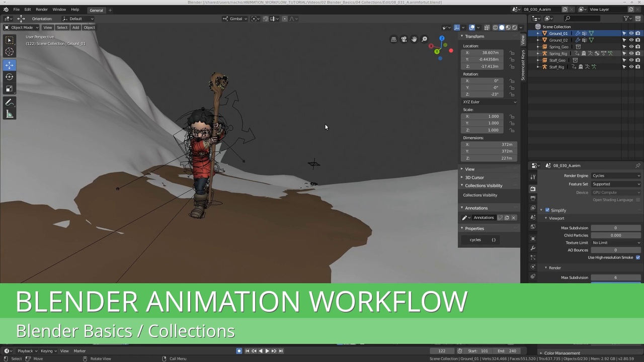Toggle selectability arrow for Staff_Rig
Viewport: 644px width, 362px height.
coord(624,67)
